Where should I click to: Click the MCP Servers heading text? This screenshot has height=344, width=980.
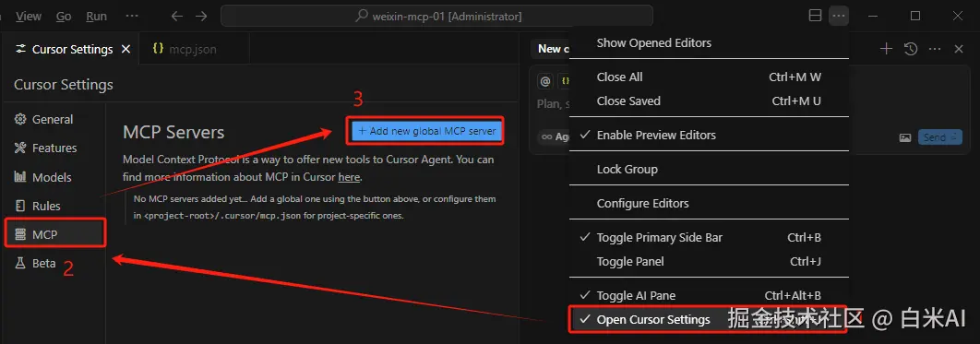(173, 133)
